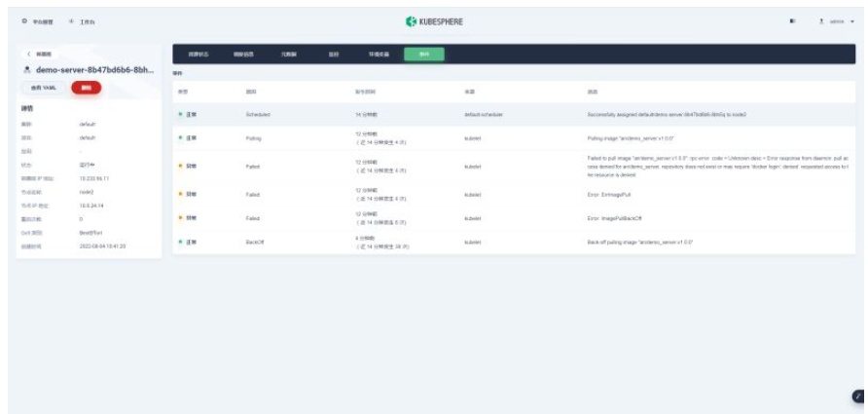868x414 pixels.
Task: Click the KubeSphere logo
Action: pyautogui.click(x=434, y=22)
